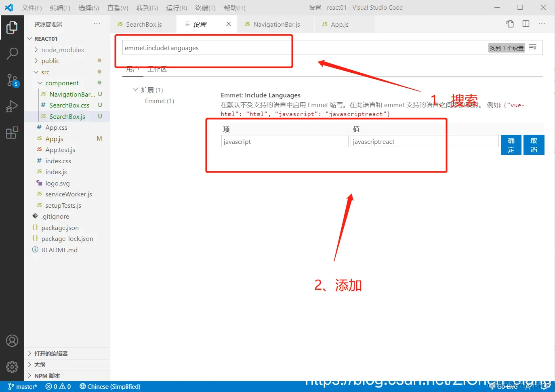
Task: Switch to the SearchBox.js editor tab
Action: click(143, 24)
